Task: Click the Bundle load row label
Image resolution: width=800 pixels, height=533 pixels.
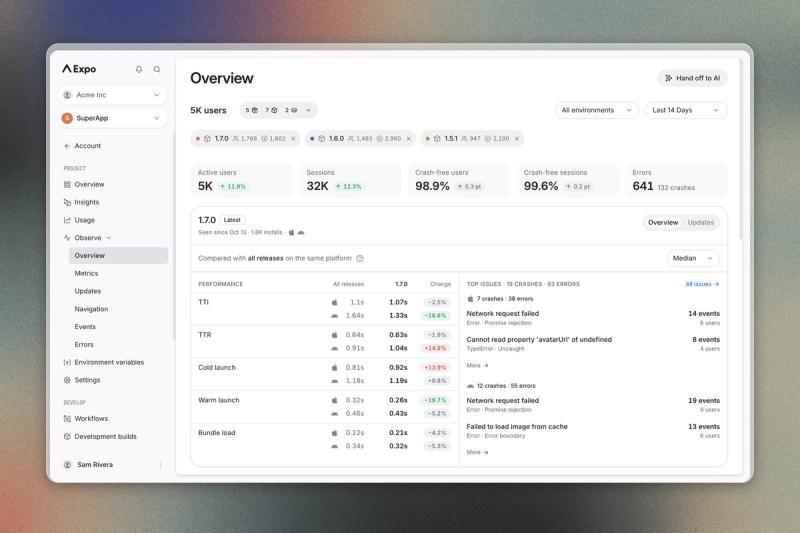Action: point(217,433)
